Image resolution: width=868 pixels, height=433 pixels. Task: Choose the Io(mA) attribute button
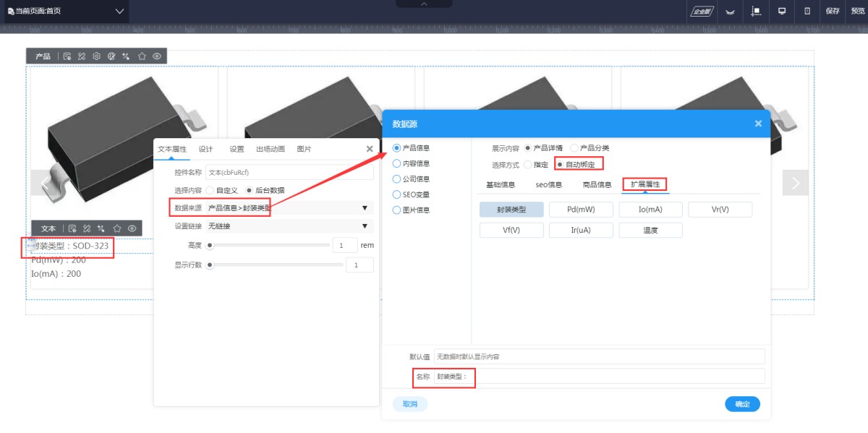(x=650, y=210)
